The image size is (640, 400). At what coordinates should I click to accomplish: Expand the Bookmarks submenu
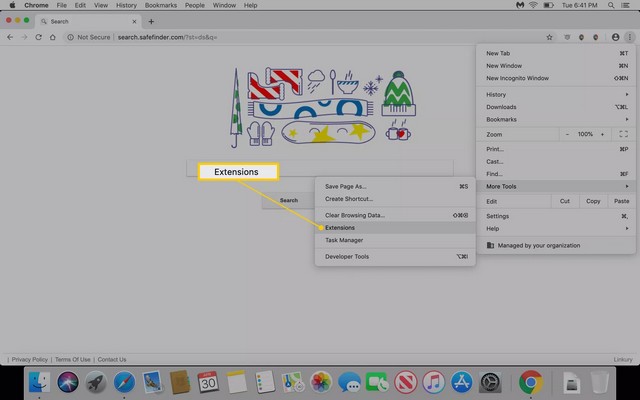tap(555, 119)
